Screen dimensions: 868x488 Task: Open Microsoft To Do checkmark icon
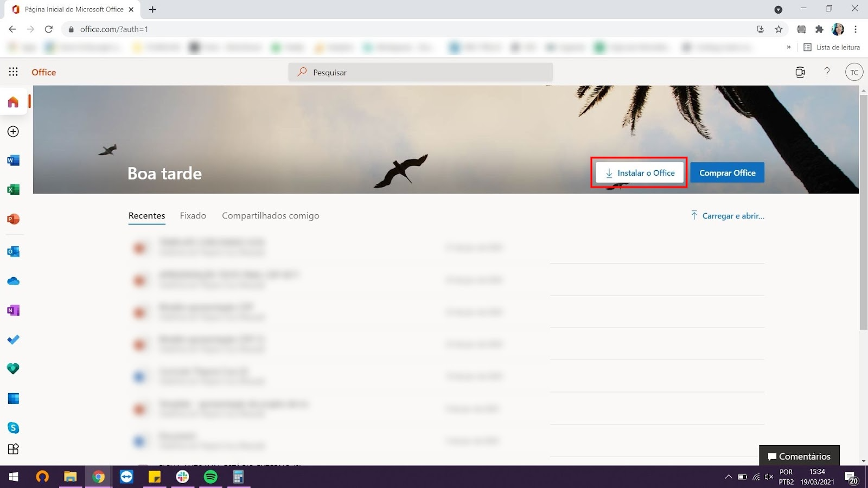14,339
